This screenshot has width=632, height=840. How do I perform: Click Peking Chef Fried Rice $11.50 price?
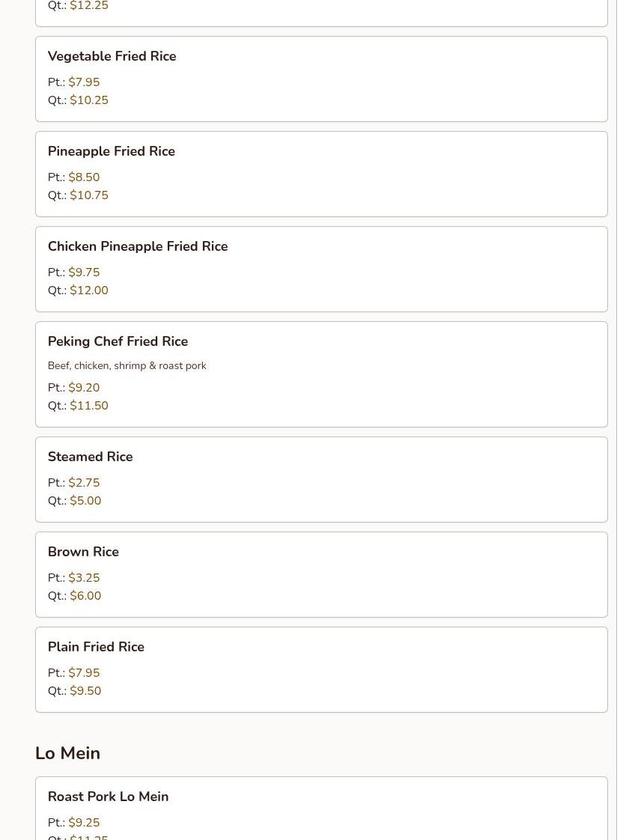88,406
